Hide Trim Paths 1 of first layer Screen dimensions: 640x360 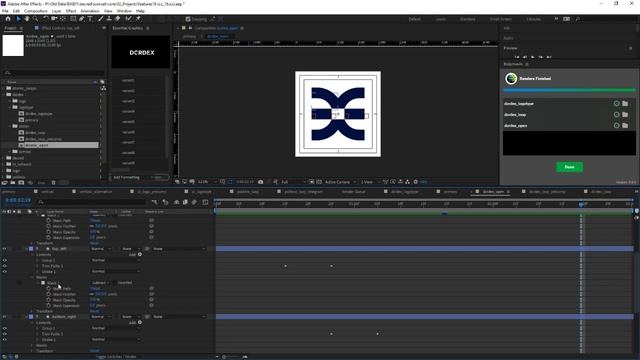(4, 266)
